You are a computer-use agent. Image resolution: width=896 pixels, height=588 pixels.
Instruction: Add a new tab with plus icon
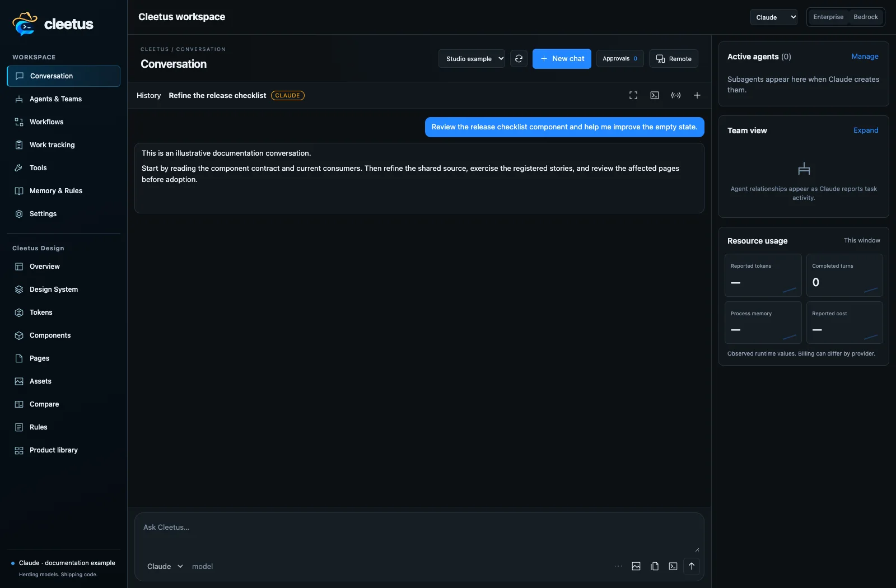click(x=697, y=95)
